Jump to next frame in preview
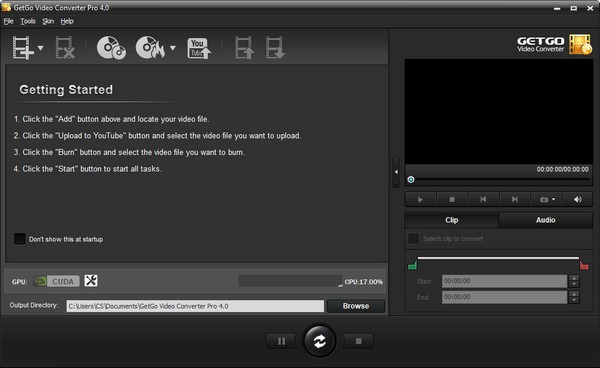This screenshot has height=368, width=600. [x=515, y=199]
